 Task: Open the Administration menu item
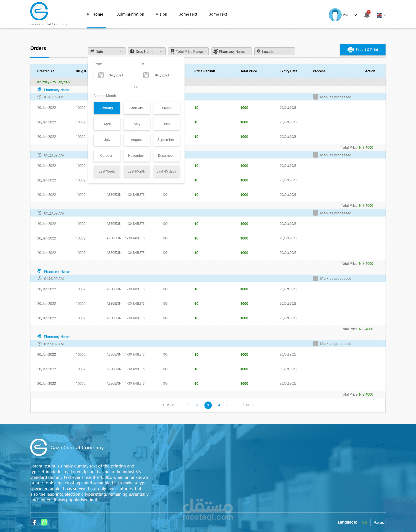pos(131,14)
